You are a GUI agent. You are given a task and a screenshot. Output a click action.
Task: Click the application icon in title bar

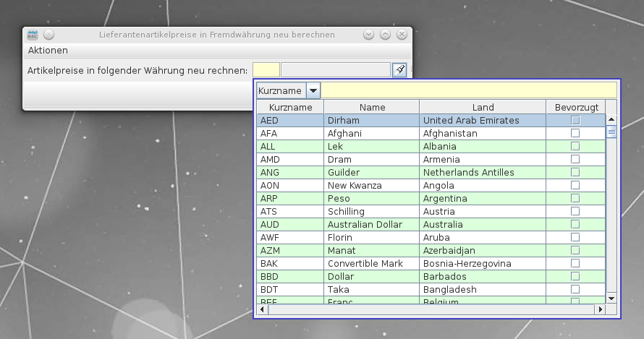click(x=33, y=34)
